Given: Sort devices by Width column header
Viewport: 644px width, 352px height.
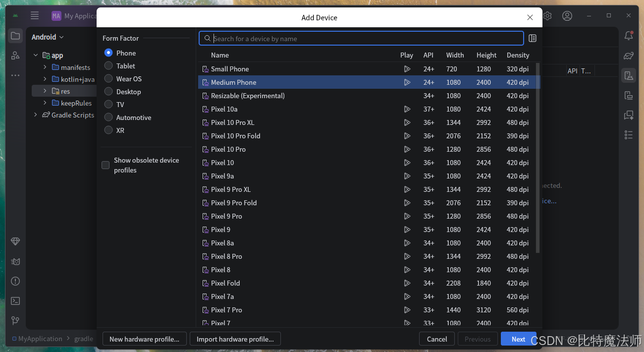Looking at the screenshot, I should (455, 55).
